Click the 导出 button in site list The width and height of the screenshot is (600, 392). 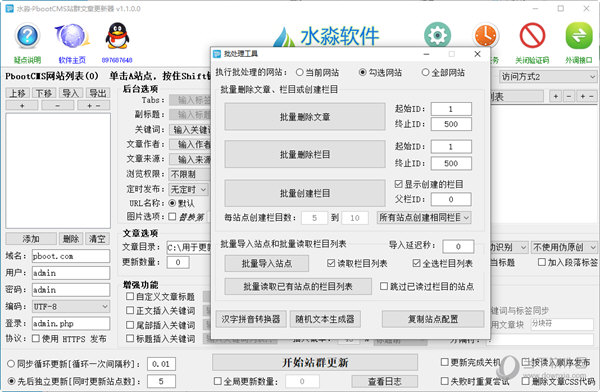98,93
